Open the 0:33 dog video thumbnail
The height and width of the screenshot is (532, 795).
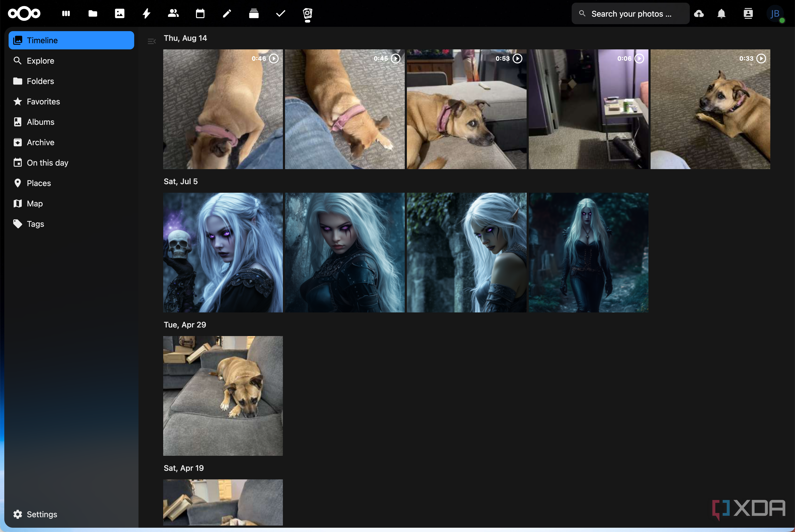pos(710,109)
